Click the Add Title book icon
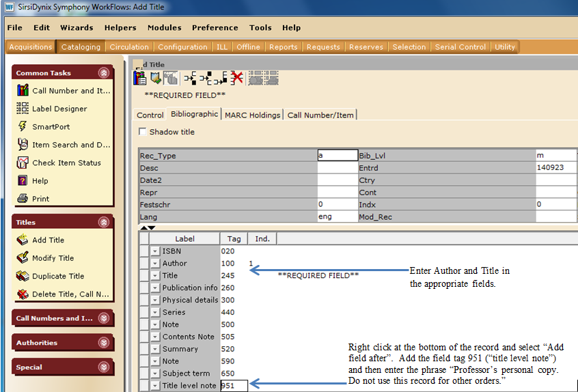The image size is (578, 392). coord(23,240)
